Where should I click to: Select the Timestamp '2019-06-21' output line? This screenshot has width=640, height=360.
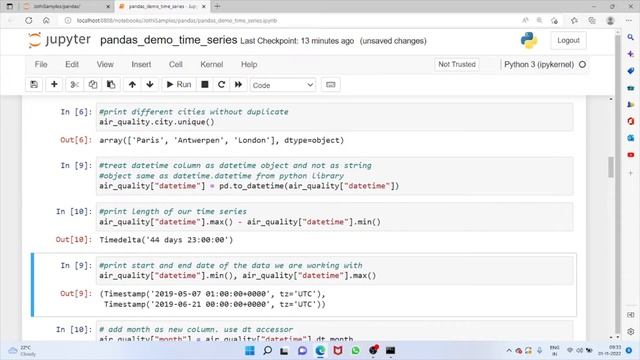coord(215,304)
